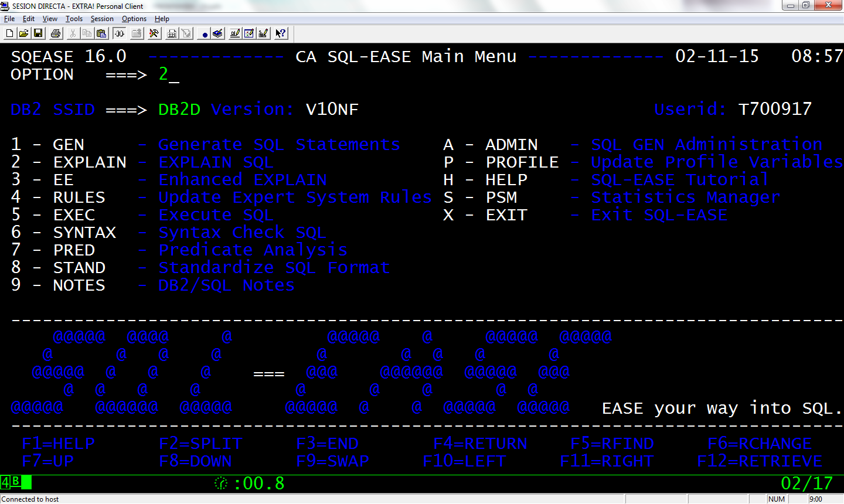Open the Session menu

(102, 19)
